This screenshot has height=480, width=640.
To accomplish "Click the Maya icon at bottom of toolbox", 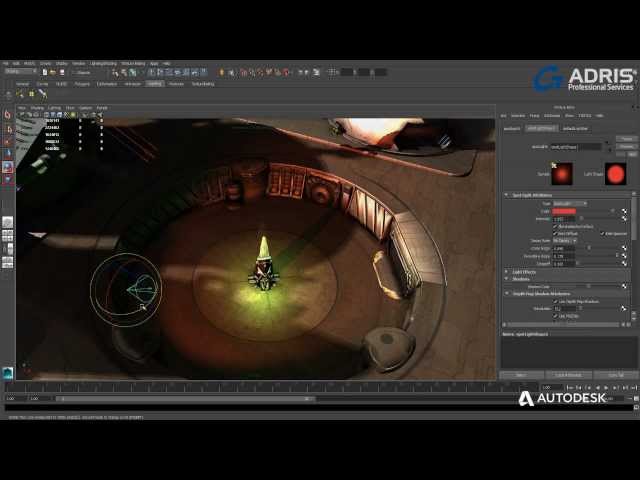I will point(8,373).
